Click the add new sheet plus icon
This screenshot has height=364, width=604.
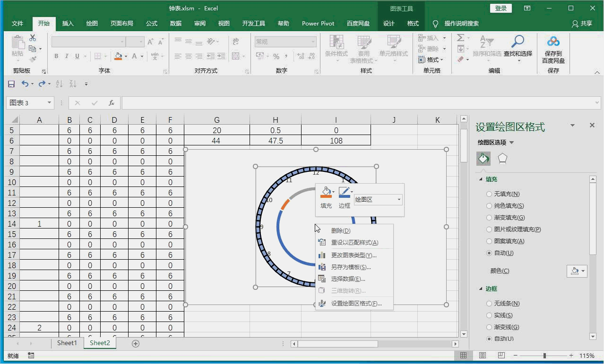tap(136, 344)
